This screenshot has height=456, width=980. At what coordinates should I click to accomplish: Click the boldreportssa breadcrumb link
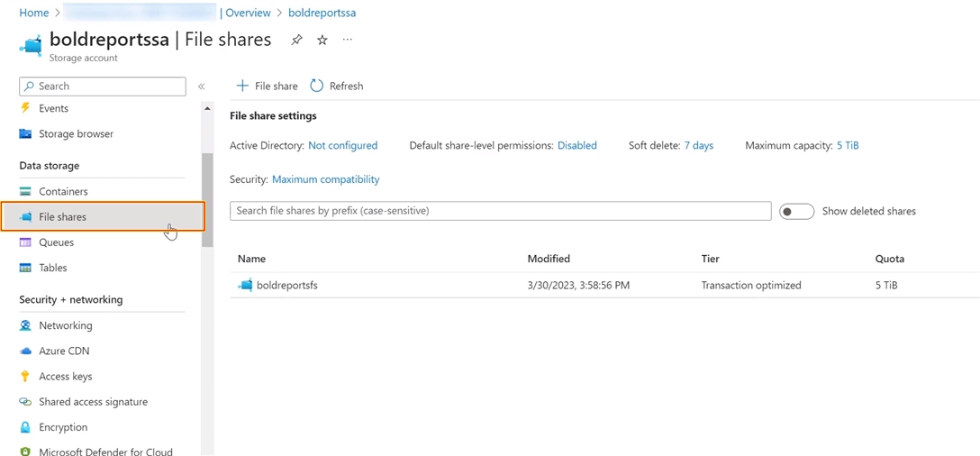[322, 13]
